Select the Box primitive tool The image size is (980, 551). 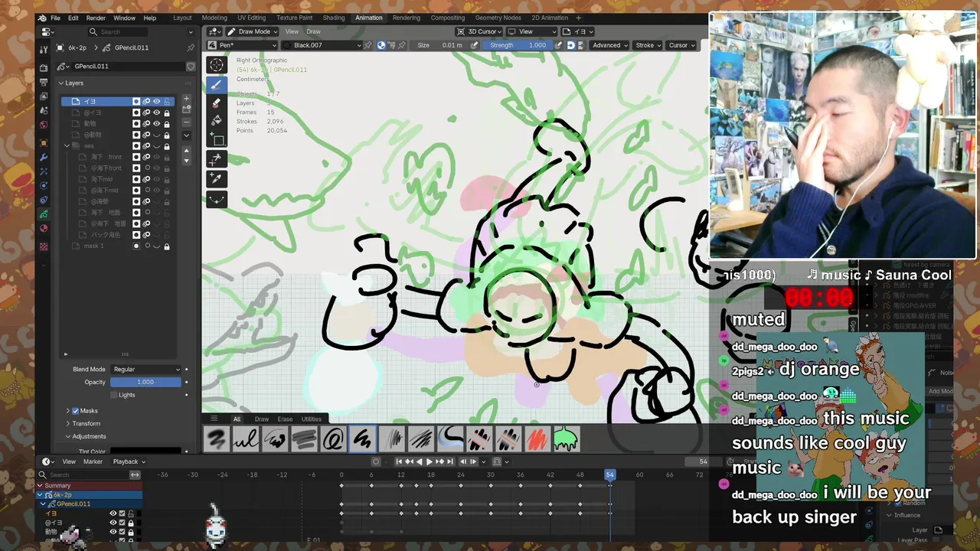point(217,139)
